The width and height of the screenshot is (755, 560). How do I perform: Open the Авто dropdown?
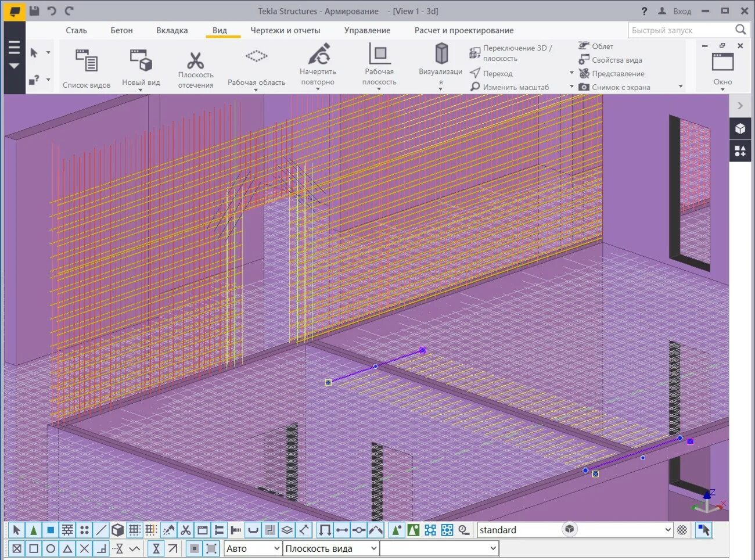pyautogui.click(x=251, y=548)
